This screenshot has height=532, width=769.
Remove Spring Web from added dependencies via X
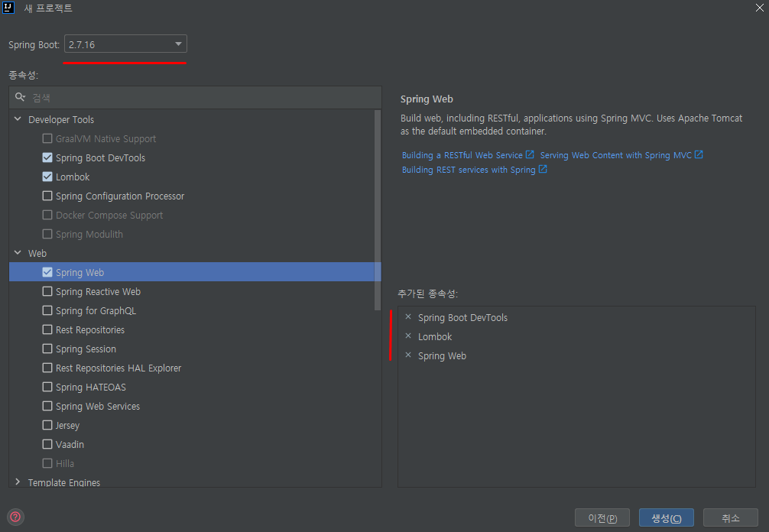tap(408, 355)
